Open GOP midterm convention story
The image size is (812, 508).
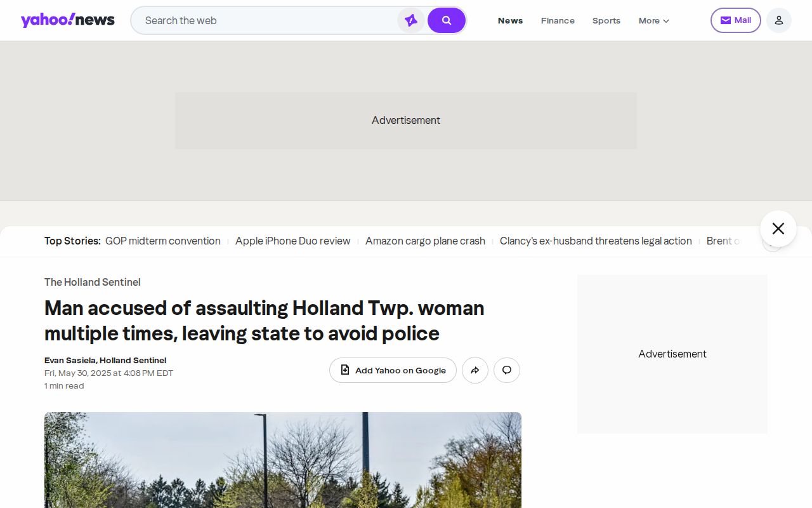[163, 241]
